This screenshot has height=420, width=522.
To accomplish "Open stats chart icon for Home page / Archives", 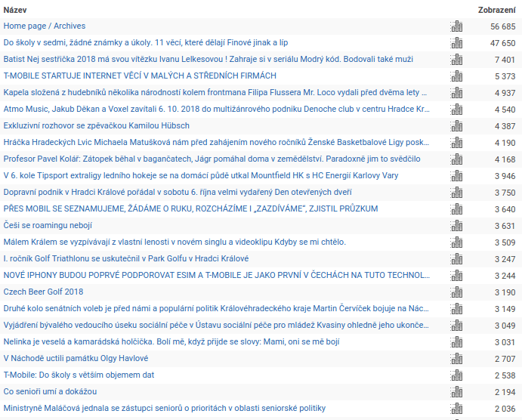I will click(456, 26).
